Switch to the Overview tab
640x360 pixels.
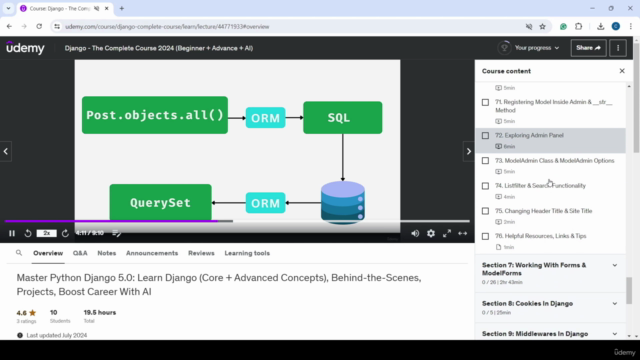48,253
